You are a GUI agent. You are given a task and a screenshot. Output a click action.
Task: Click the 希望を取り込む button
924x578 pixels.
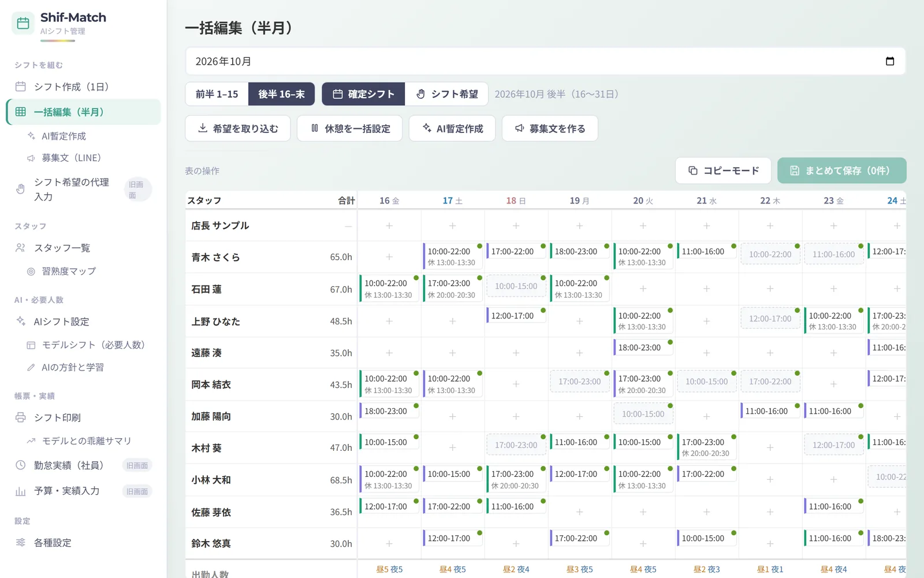pyautogui.click(x=238, y=128)
